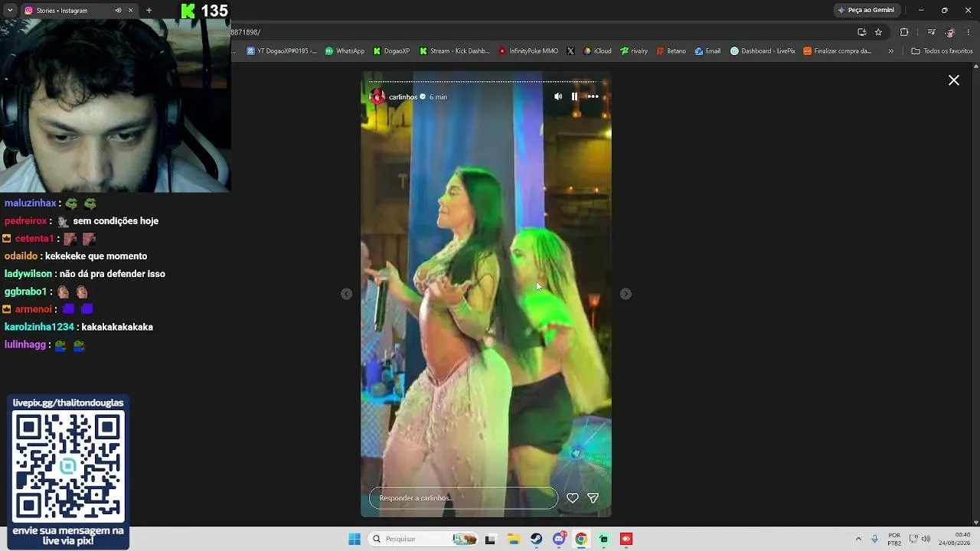
Task: Click the 'sem condições hoje' chat message
Action: click(x=116, y=221)
